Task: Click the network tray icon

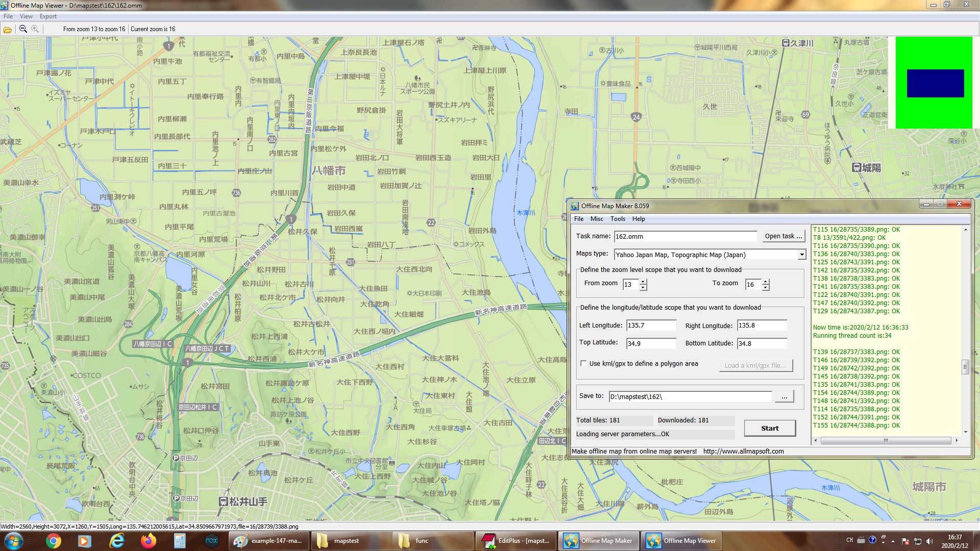Action: pos(918,541)
